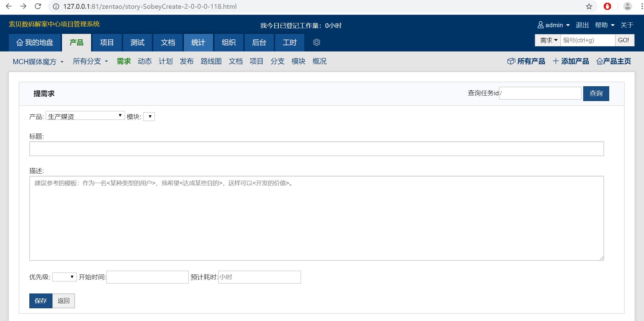Open the 所有产品 link
The width and height of the screenshot is (644, 321).
[x=526, y=61]
